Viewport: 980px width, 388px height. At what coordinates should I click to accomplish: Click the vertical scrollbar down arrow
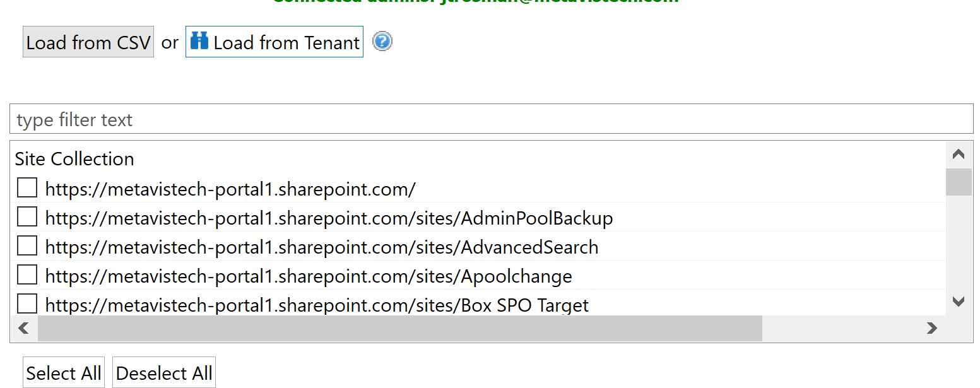pyautogui.click(x=959, y=302)
